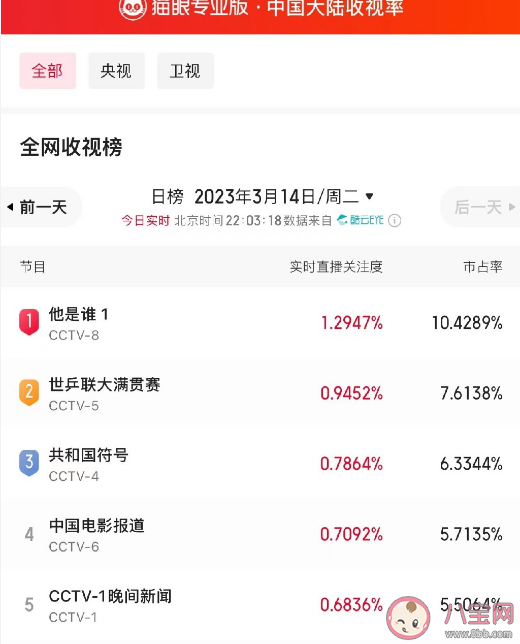520x644 pixels.
Task: Click the red rank 1 badge
Action: point(29,322)
